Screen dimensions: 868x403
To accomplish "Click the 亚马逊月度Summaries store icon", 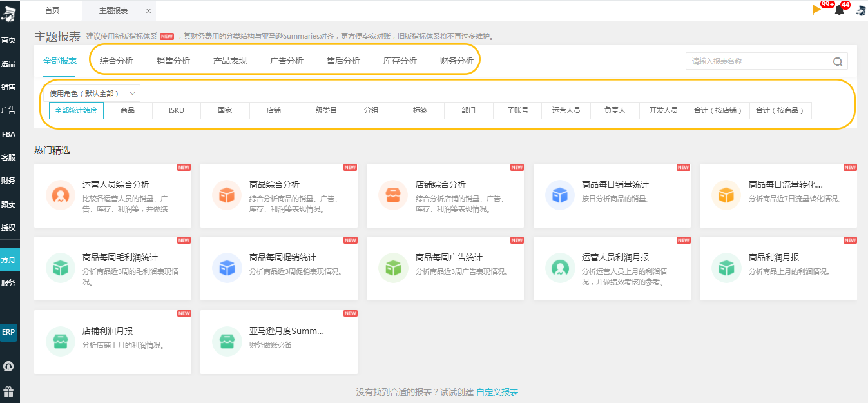I will pos(227,341).
